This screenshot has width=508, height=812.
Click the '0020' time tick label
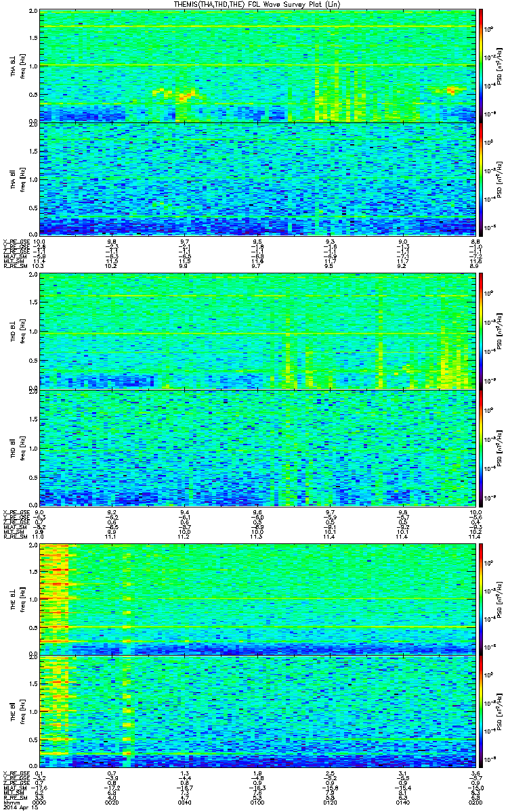click(x=112, y=802)
